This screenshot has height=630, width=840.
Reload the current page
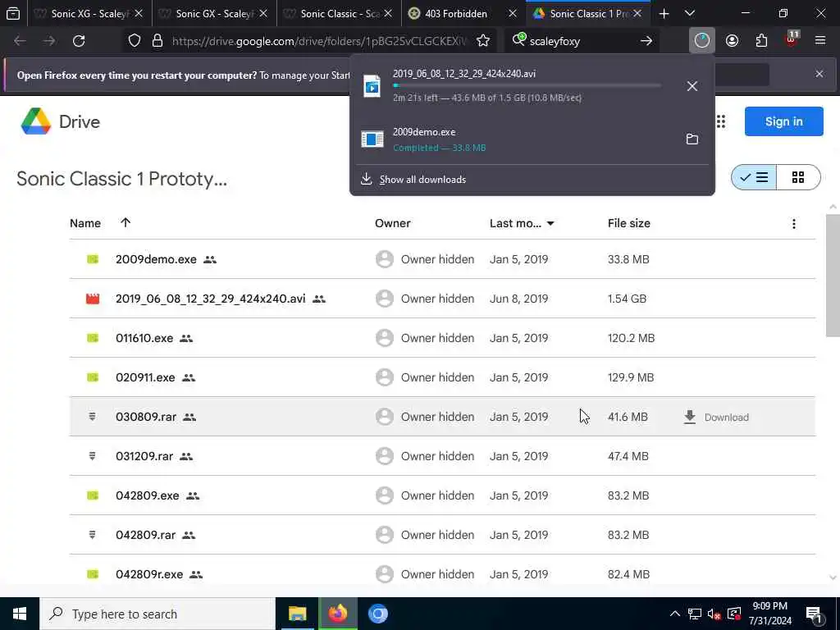(x=79, y=41)
